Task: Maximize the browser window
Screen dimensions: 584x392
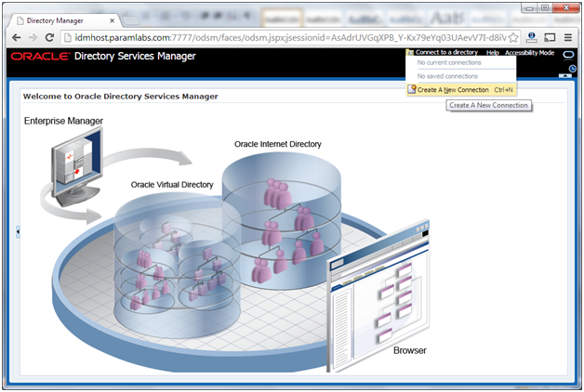Action: pyautogui.click(x=545, y=7)
